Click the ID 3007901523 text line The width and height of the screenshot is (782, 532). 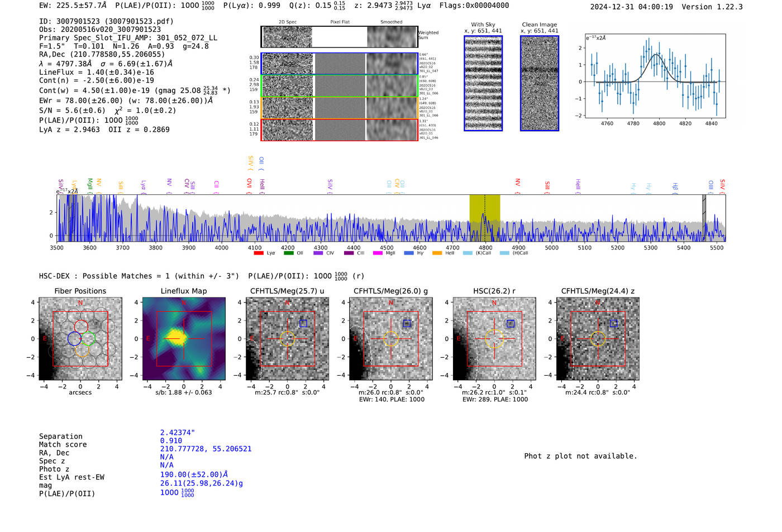pos(107,21)
